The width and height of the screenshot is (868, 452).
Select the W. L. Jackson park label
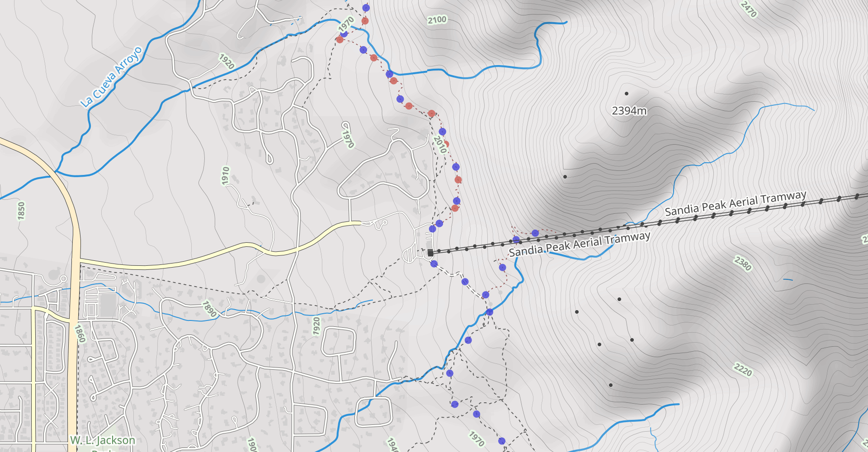tap(103, 440)
